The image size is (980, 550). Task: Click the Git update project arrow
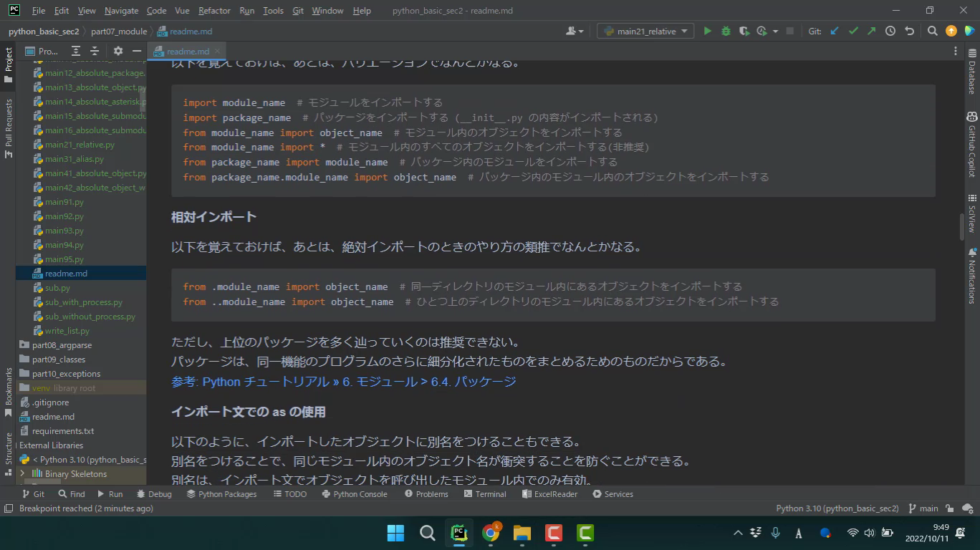point(835,31)
